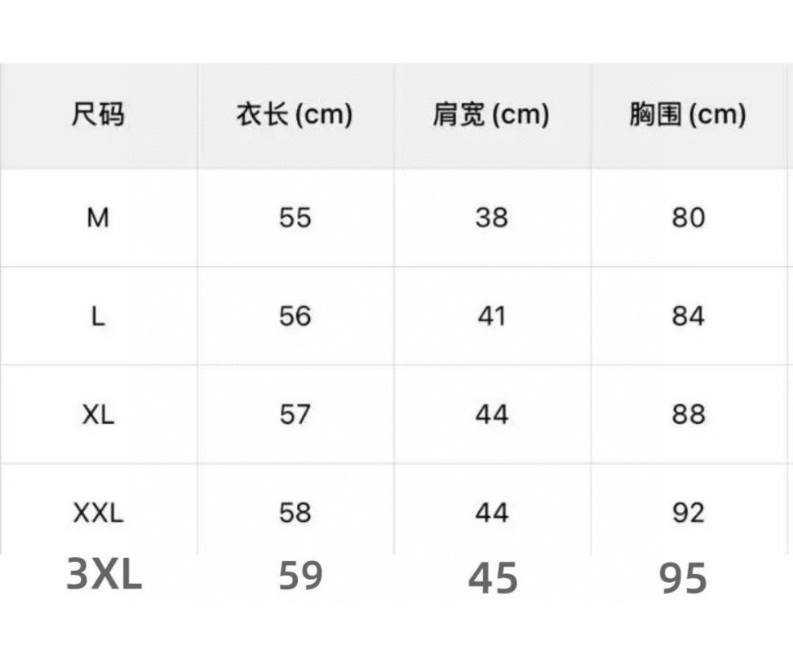Click the 肩宽 (cm) column header
This screenshot has height=672, width=793.
point(491,115)
